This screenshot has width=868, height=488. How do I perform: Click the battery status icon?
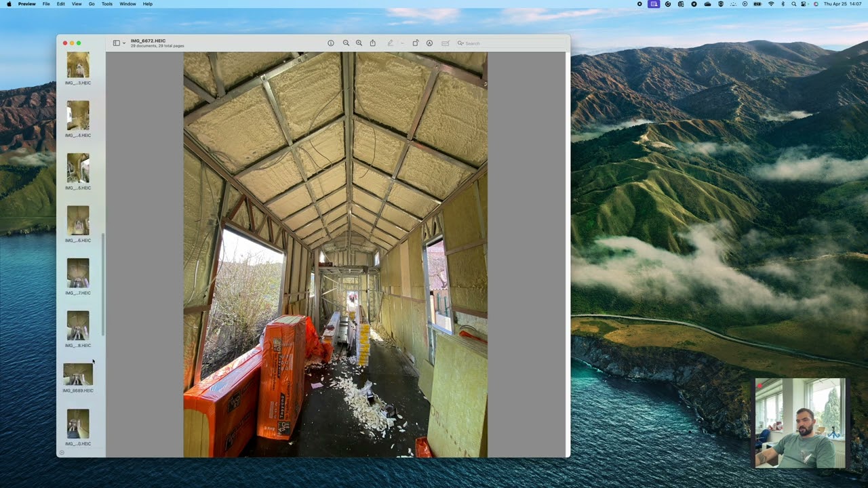click(758, 4)
